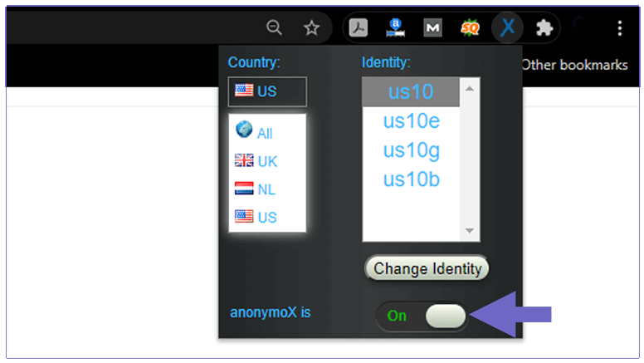Choose All countries option
644x363 pixels.
click(x=267, y=130)
